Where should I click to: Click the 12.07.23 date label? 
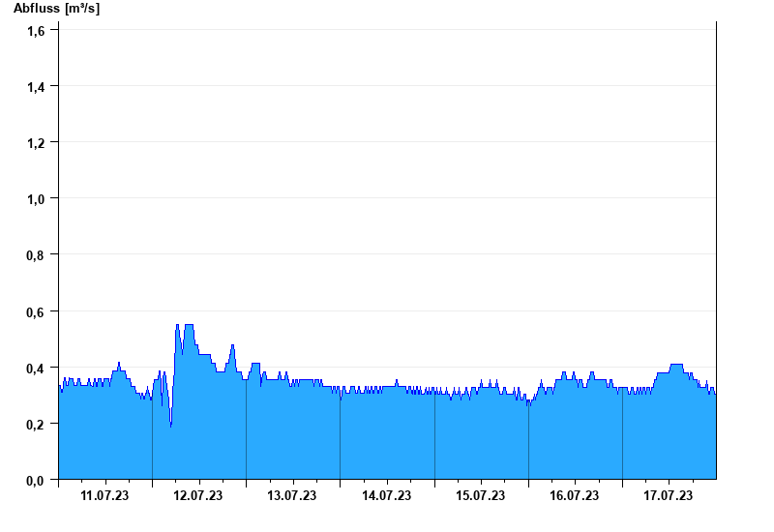198,495
